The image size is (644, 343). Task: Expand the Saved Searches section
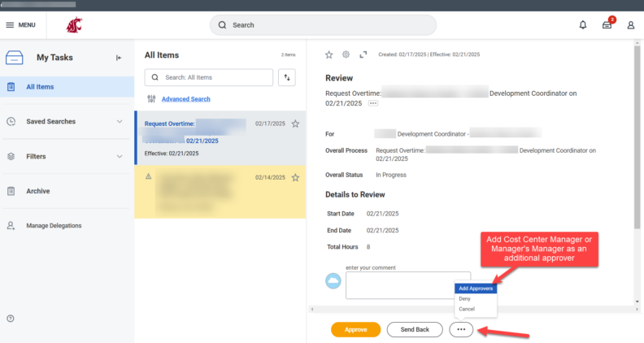point(120,122)
